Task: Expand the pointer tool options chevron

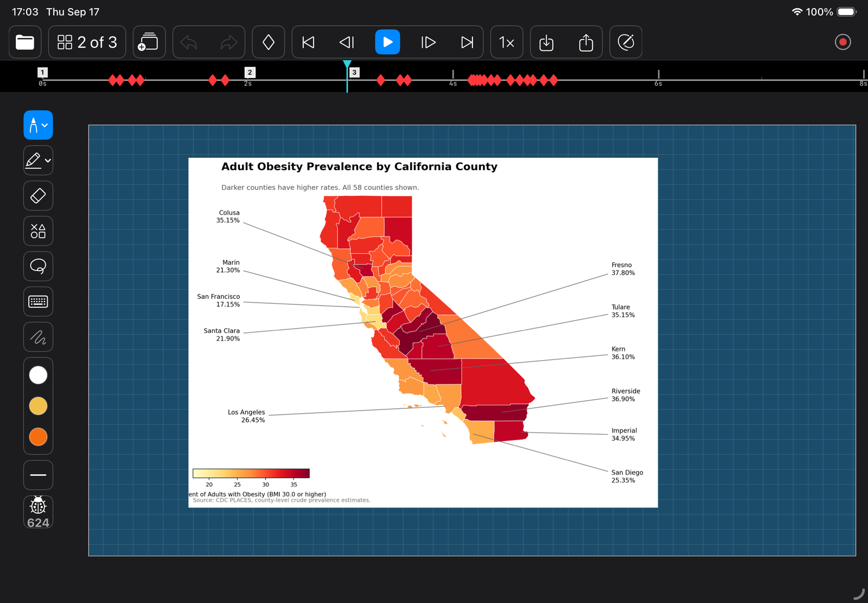Action: point(45,125)
